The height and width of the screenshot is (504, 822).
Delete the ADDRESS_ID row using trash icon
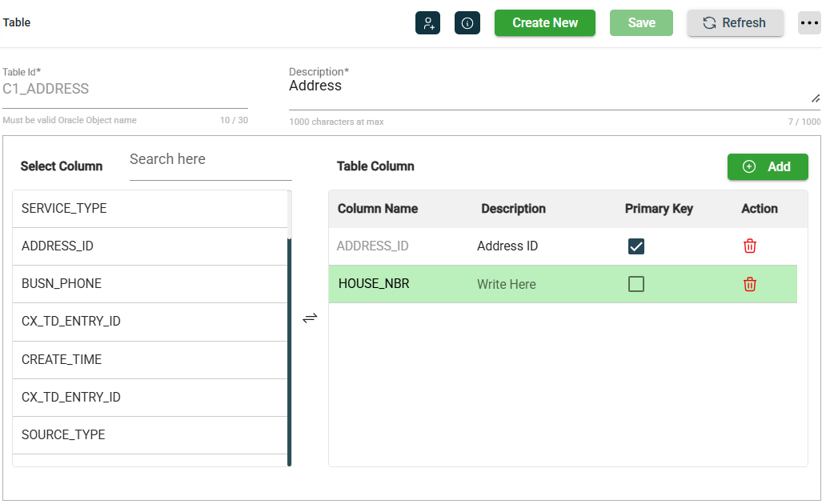(x=750, y=246)
